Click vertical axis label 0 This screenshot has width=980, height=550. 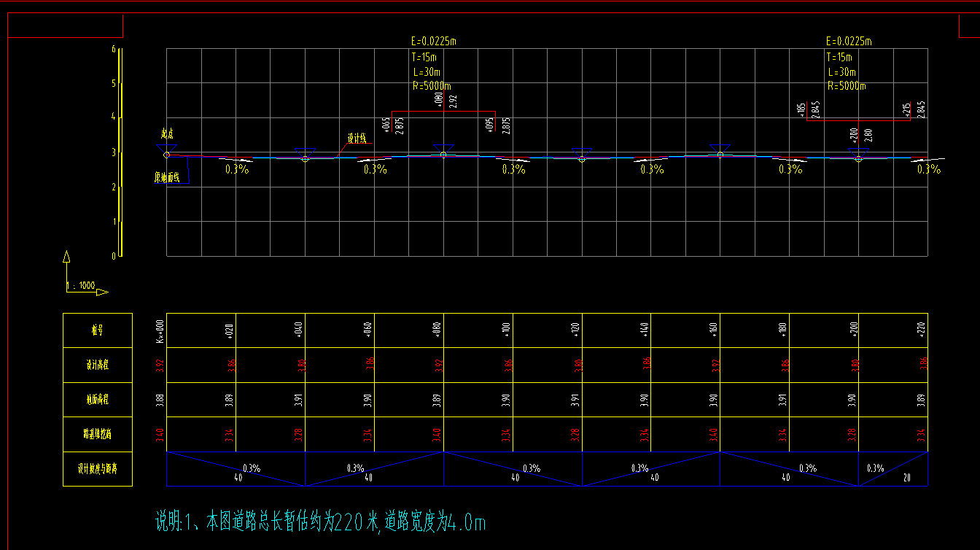point(114,256)
